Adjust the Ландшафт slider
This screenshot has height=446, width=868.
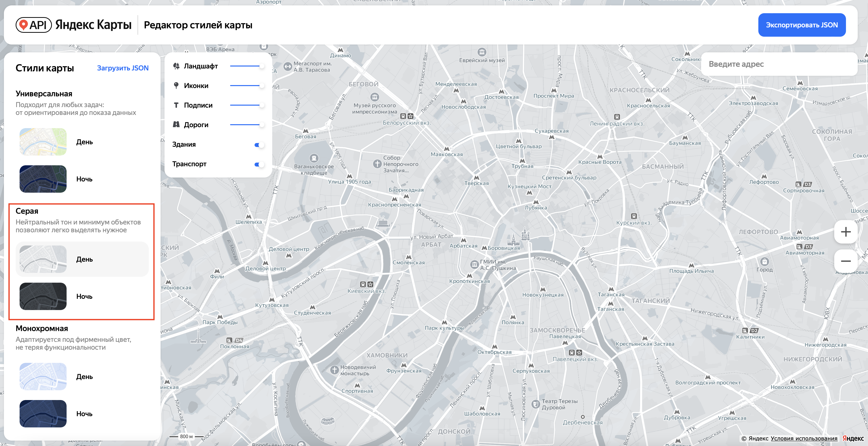tap(247, 66)
